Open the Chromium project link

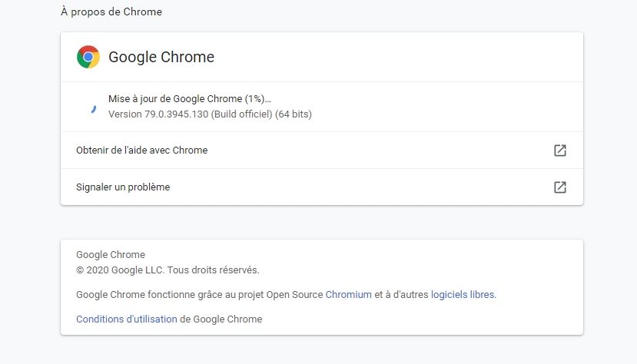(348, 295)
